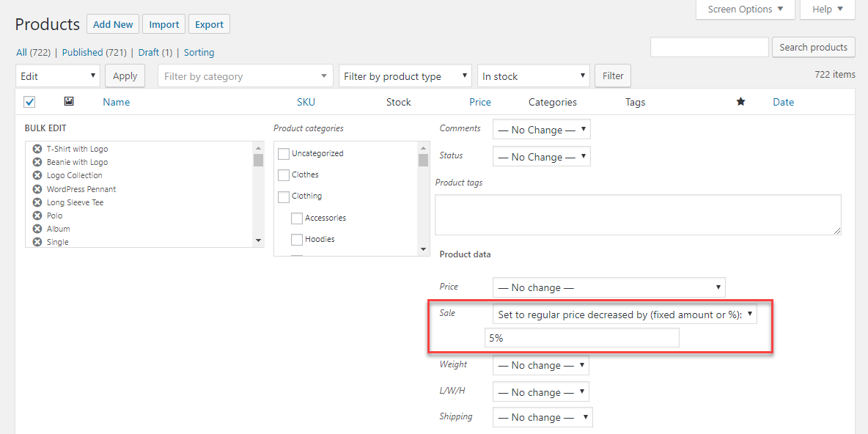The image size is (868, 434).
Task: Open the Screen Options tab
Action: click(x=745, y=10)
